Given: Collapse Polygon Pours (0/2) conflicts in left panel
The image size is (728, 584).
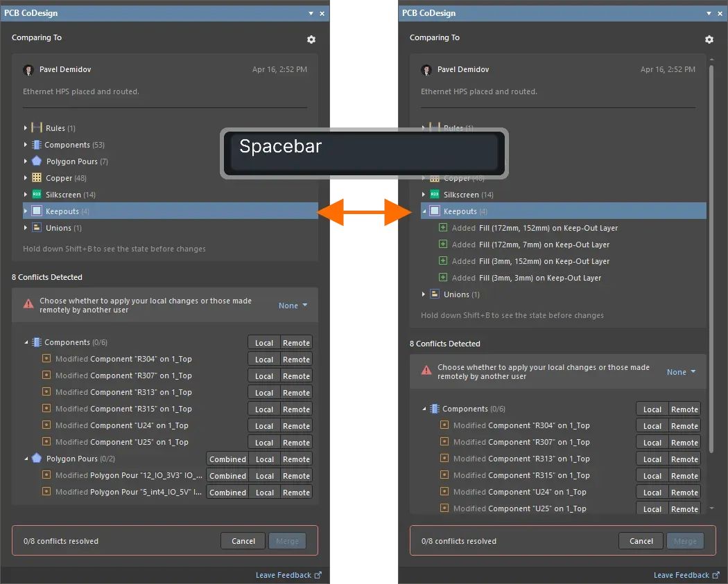Looking at the screenshot, I should [26, 459].
